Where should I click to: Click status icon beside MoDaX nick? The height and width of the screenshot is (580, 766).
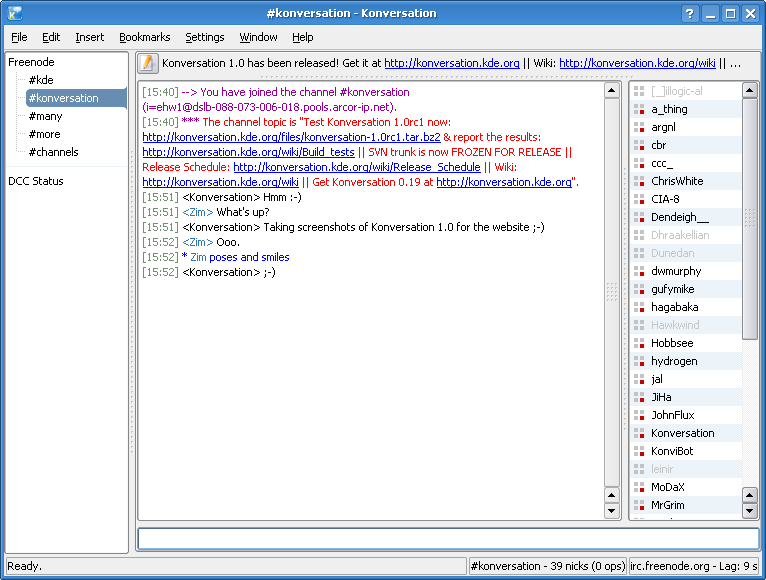pos(639,487)
